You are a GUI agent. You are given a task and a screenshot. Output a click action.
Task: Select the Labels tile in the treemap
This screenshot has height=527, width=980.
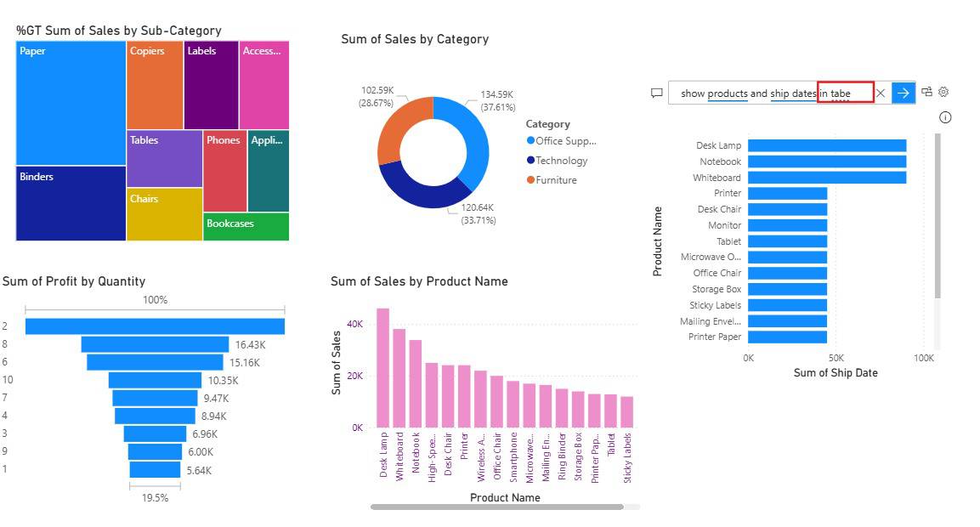(x=212, y=85)
